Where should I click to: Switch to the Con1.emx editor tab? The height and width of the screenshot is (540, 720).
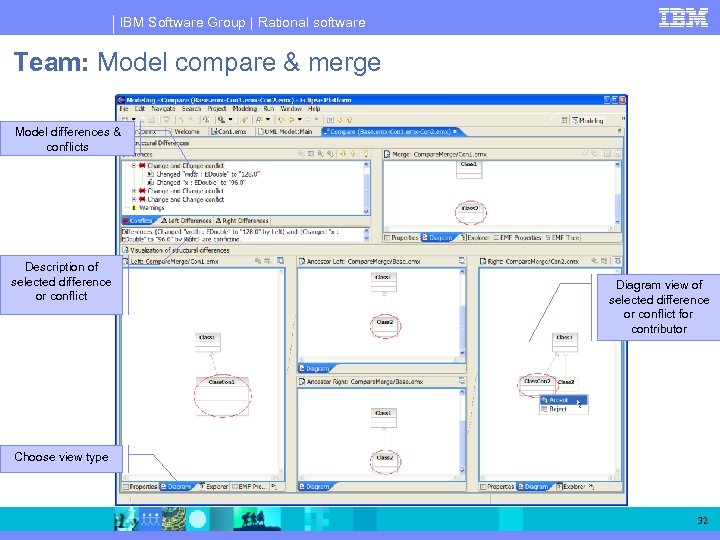coord(229,132)
